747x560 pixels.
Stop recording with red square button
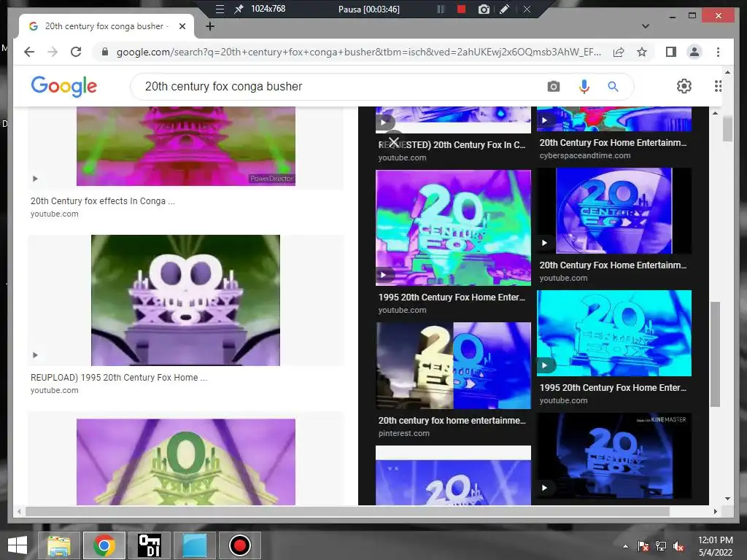click(x=461, y=9)
